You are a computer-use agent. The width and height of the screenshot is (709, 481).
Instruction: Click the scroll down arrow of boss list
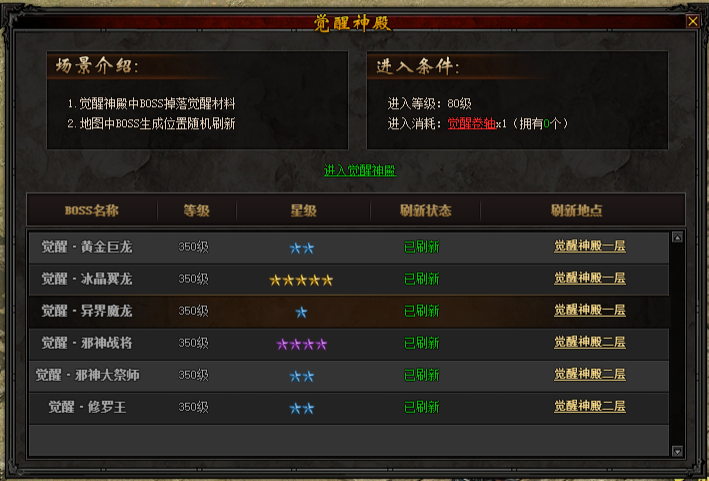[677, 451]
